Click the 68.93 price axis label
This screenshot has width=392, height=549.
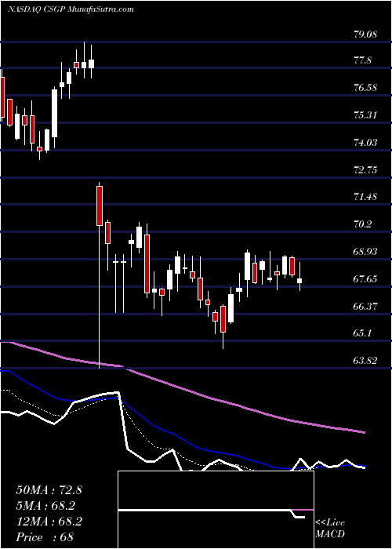click(x=365, y=252)
